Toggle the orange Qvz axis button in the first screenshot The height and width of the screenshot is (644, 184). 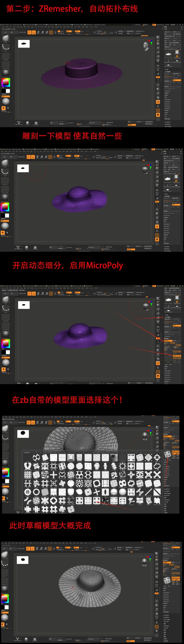tap(158, 77)
